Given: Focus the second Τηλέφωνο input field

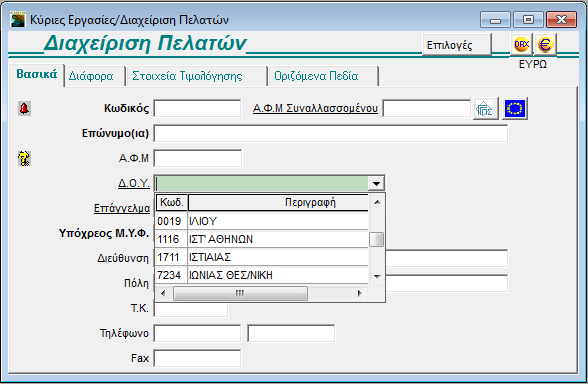Looking at the screenshot, I should [x=291, y=333].
